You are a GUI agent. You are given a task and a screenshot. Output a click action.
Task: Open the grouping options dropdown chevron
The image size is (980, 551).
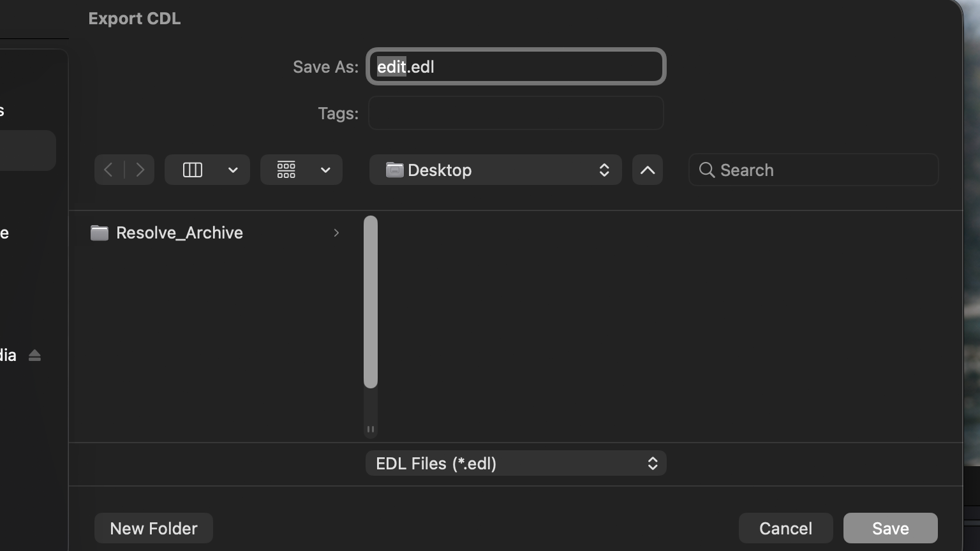tap(325, 170)
